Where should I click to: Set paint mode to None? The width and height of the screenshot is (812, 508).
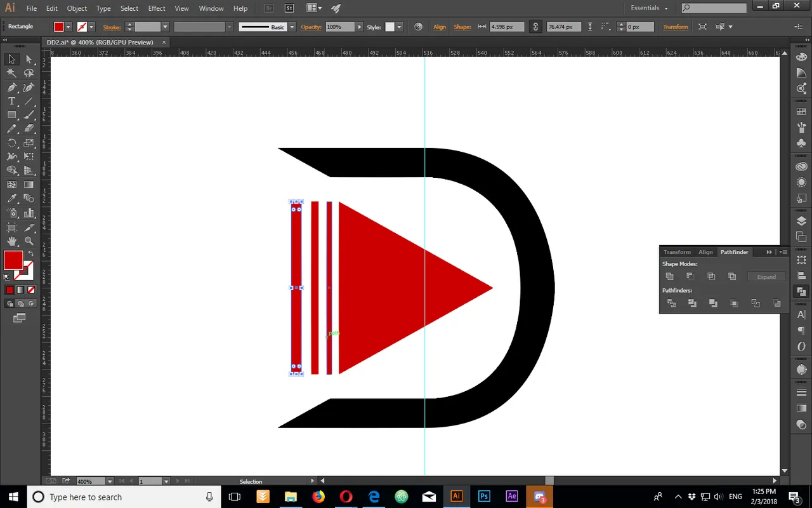(31, 290)
